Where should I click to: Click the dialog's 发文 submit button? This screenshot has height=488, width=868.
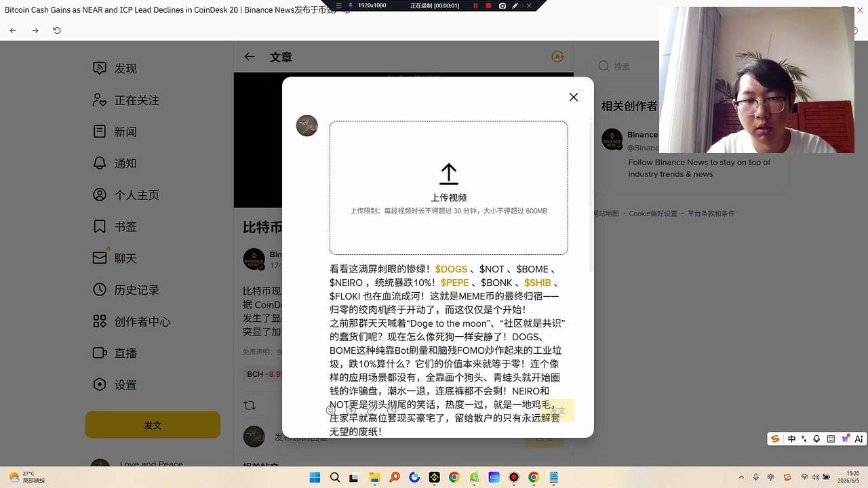point(557,411)
